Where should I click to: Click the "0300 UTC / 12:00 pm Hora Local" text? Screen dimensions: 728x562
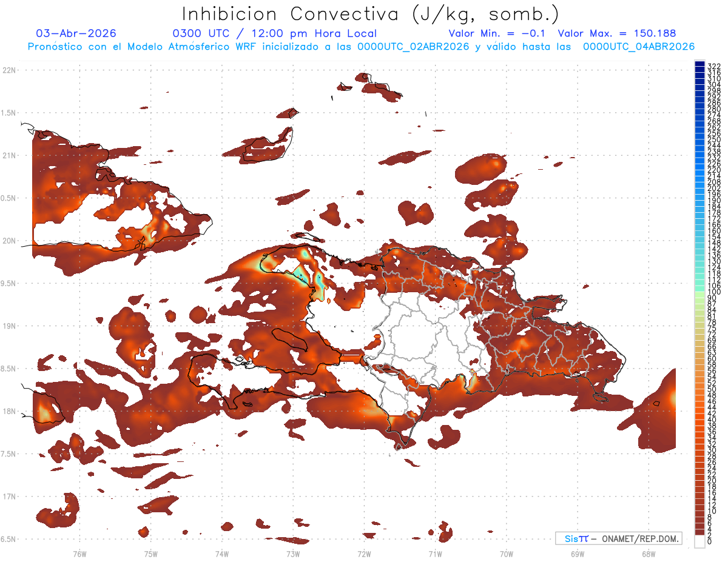tap(275, 33)
